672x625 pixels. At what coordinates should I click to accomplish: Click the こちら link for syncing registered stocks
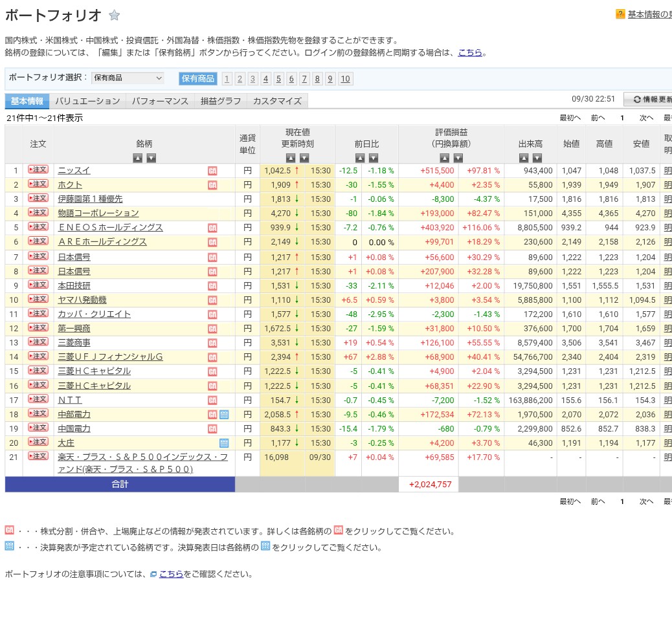(x=470, y=53)
